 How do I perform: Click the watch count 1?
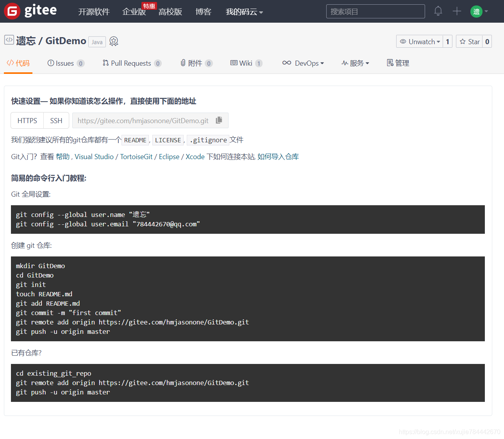click(447, 41)
